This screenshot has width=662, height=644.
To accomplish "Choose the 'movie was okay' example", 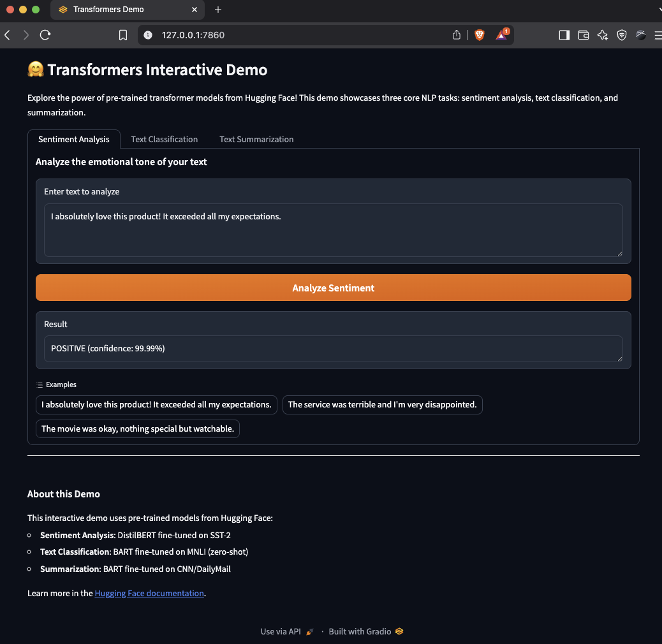I will (138, 428).
